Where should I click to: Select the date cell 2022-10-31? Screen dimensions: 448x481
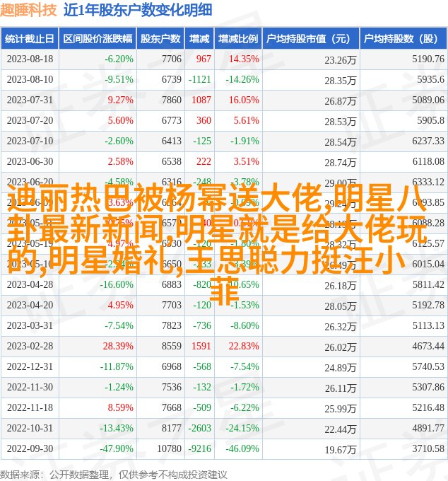click(30, 429)
